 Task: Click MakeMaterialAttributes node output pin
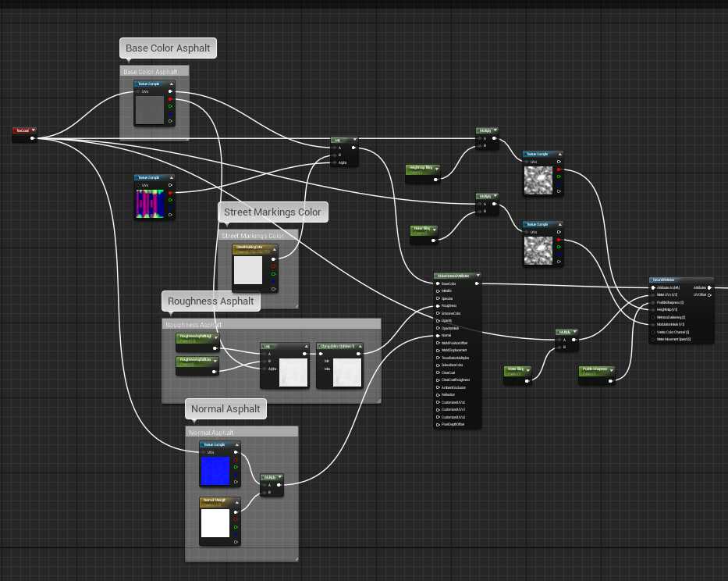[x=478, y=283]
